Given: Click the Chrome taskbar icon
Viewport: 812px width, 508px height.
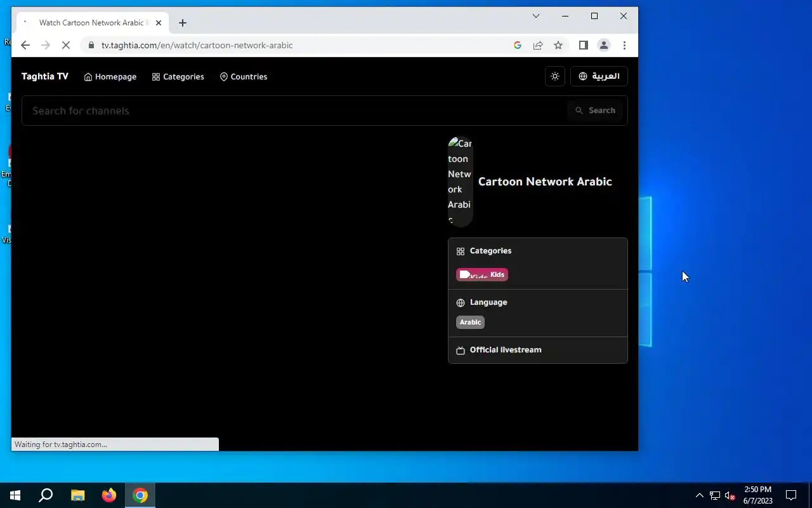Looking at the screenshot, I should click(140, 495).
